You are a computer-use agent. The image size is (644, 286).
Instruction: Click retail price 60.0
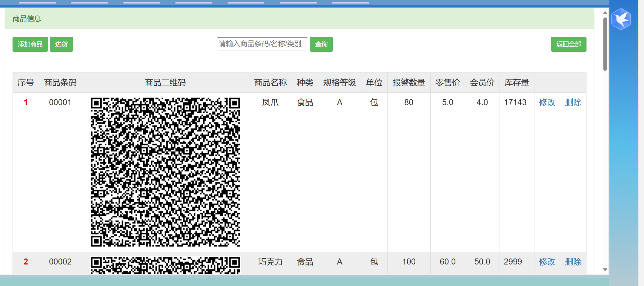click(x=448, y=262)
